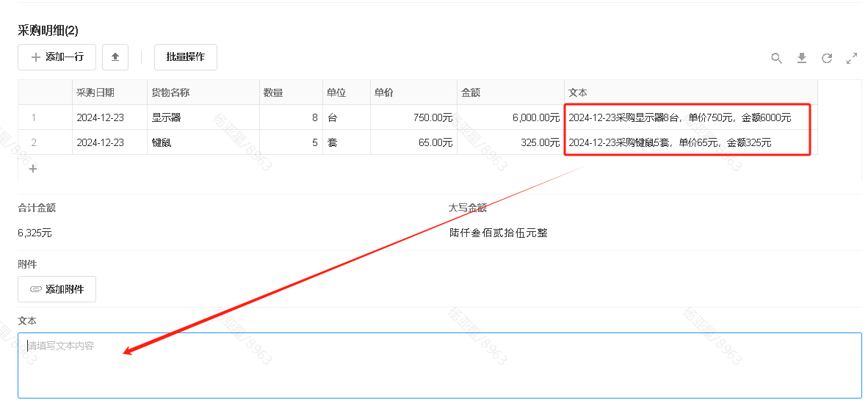Click the 单价 column header
Image resolution: width=868 pixels, height=411 pixels.
(x=413, y=92)
